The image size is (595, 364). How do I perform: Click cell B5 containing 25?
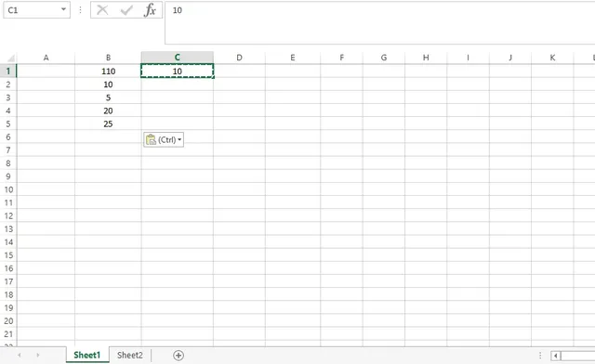pos(108,123)
